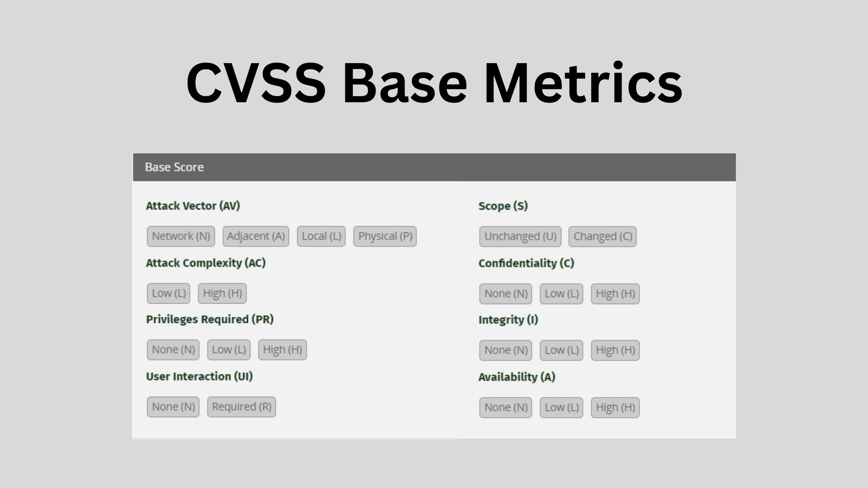Click the Base Score header panel
This screenshot has height=488, width=868.
(434, 167)
